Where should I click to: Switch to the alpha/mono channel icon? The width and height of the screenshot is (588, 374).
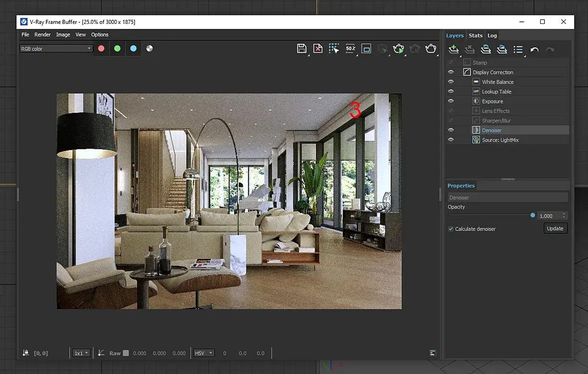click(149, 48)
